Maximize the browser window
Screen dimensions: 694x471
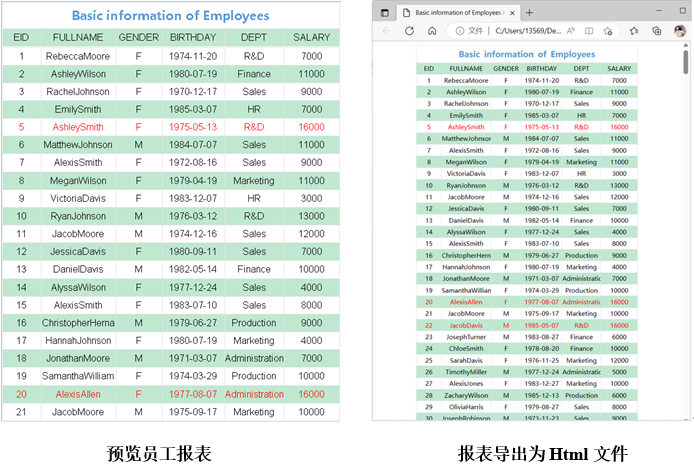click(683, 10)
